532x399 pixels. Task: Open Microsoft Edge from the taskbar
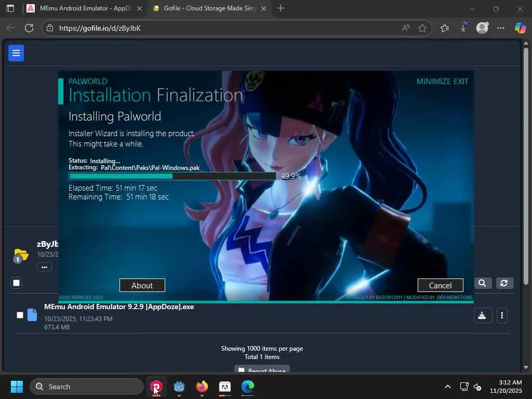tap(248, 387)
